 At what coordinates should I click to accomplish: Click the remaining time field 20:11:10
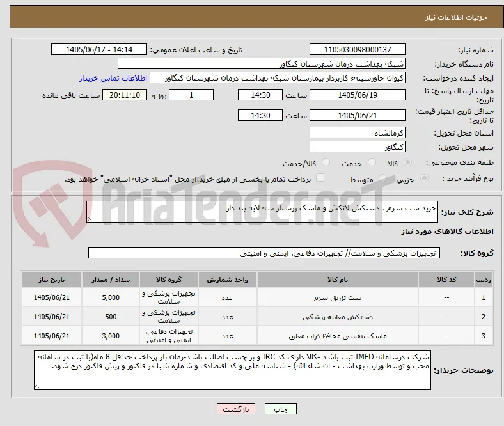(x=125, y=95)
